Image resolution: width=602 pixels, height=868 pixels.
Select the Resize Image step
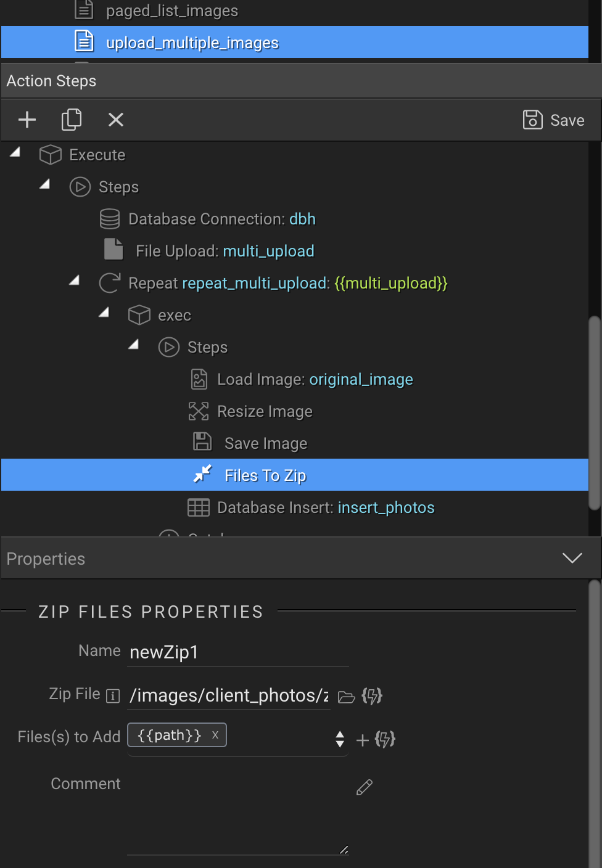265,411
